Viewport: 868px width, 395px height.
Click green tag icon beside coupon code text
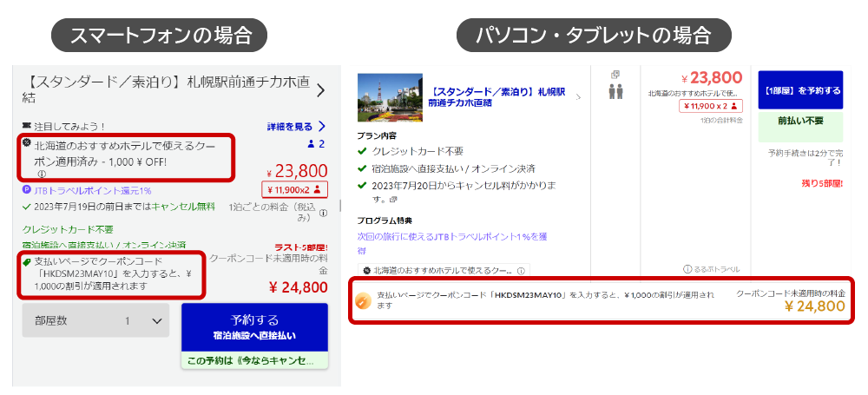pos(26,262)
